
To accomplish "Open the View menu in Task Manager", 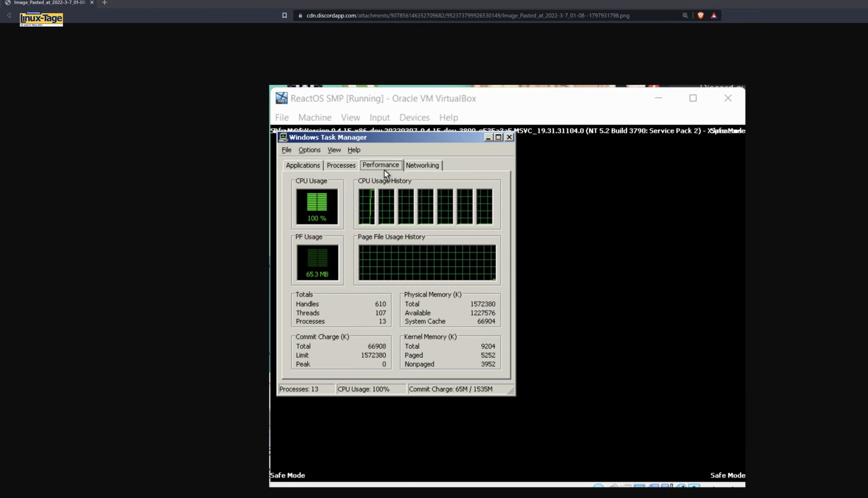I will pos(334,150).
